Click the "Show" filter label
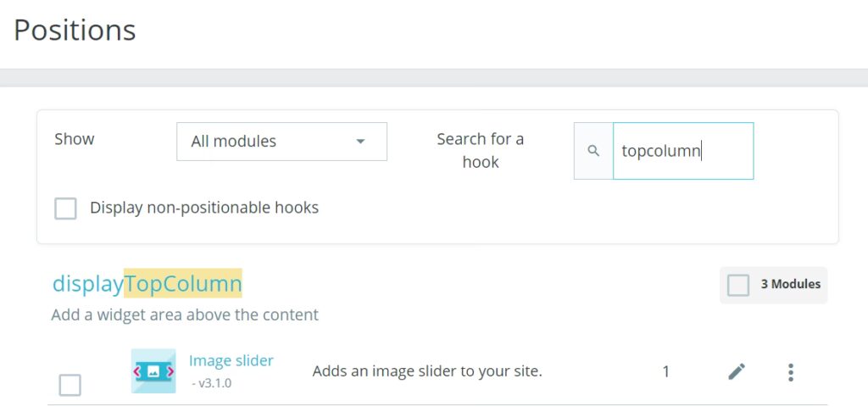The width and height of the screenshot is (868, 412). pyautogui.click(x=75, y=139)
